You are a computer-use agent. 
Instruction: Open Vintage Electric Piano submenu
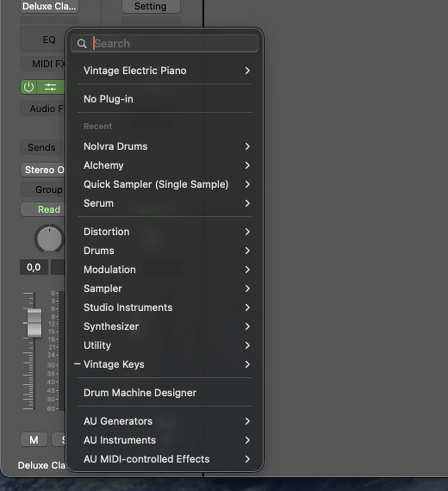pos(165,71)
